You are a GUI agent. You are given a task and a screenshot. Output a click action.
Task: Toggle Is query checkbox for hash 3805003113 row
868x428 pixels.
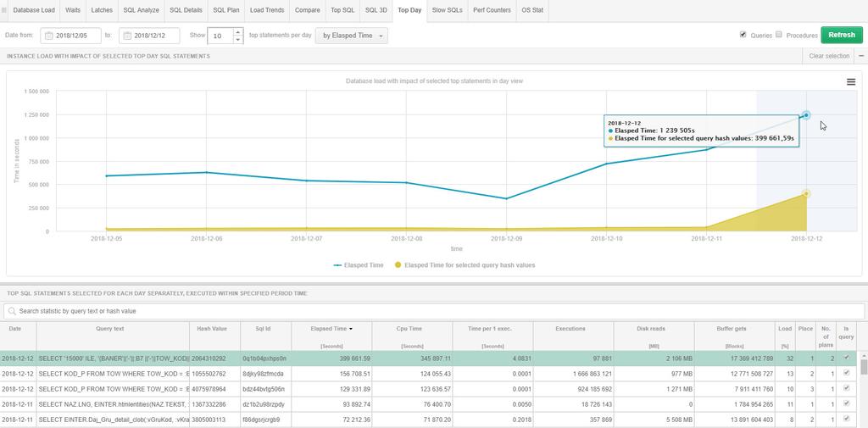pyautogui.click(x=845, y=419)
